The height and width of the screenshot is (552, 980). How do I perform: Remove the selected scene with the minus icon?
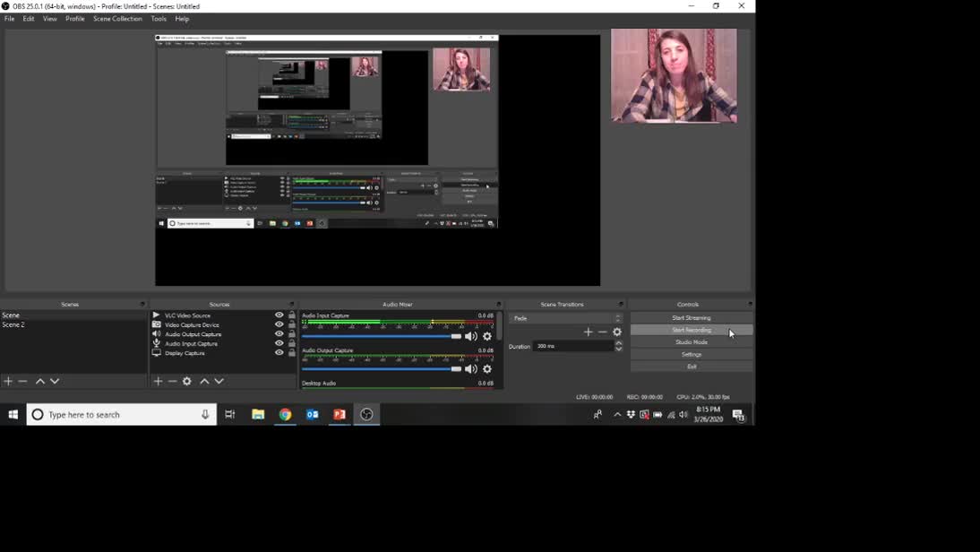pos(22,381)
